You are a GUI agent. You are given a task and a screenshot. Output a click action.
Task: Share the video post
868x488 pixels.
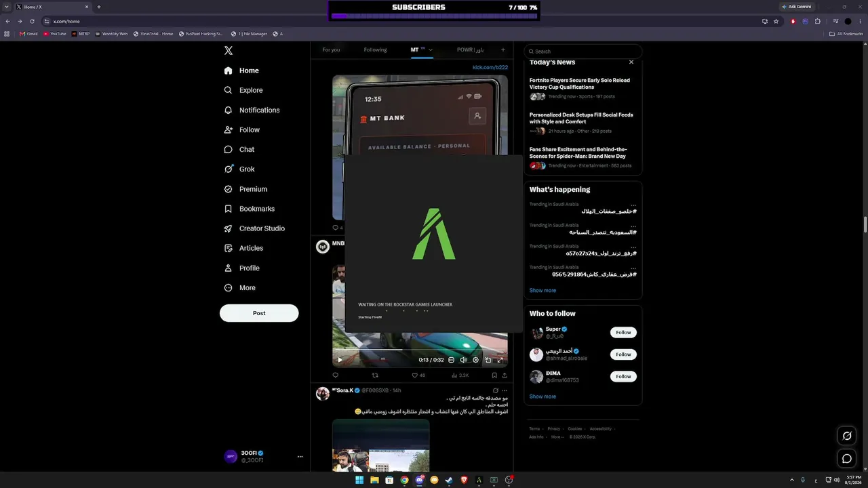505,375
